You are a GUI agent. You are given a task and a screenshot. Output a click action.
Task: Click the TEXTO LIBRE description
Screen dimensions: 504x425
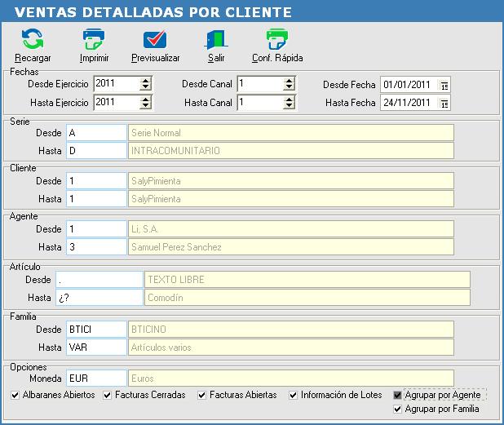click(307, 280)
